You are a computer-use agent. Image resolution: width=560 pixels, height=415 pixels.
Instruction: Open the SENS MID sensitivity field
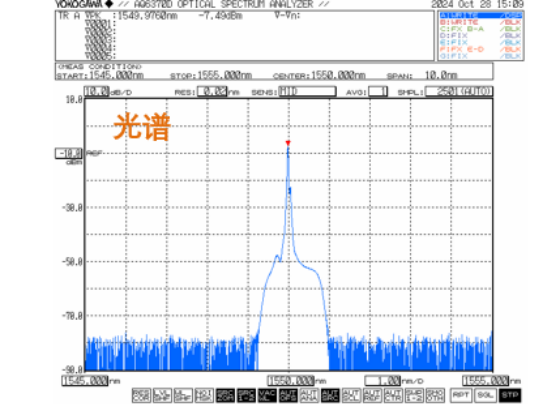[307, 92]
